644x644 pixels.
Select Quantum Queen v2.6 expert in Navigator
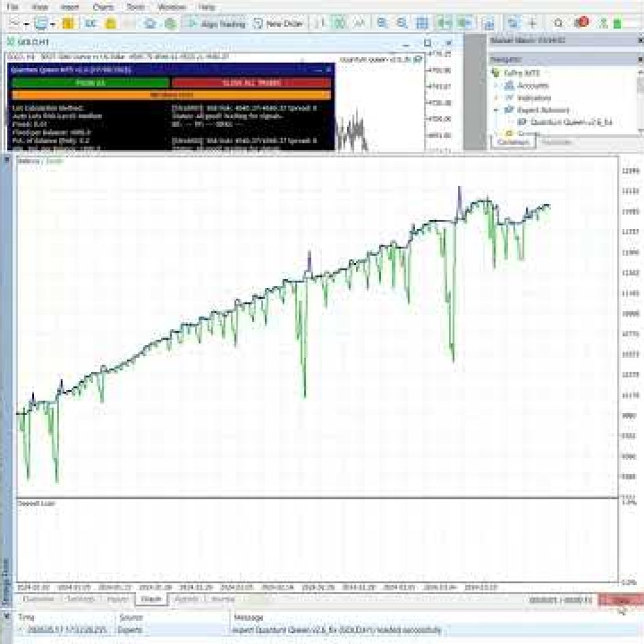click(x=571, y=123)
